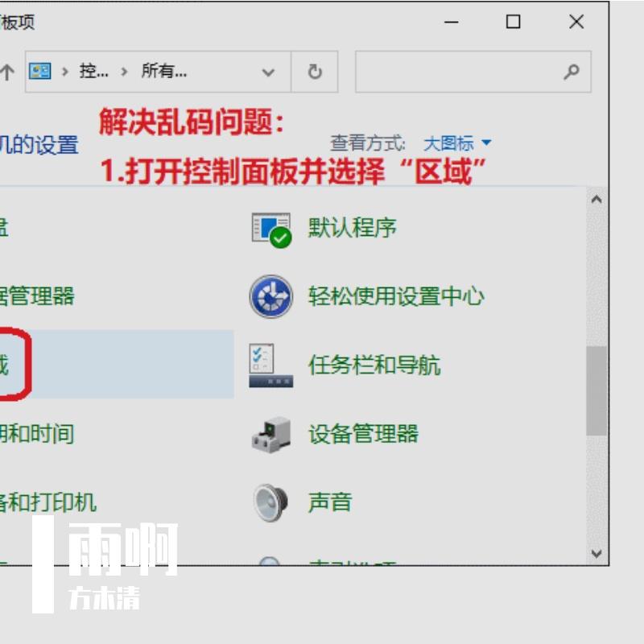
Task: Click the Control Panel icon in address bar
Action: pos(39,71)
